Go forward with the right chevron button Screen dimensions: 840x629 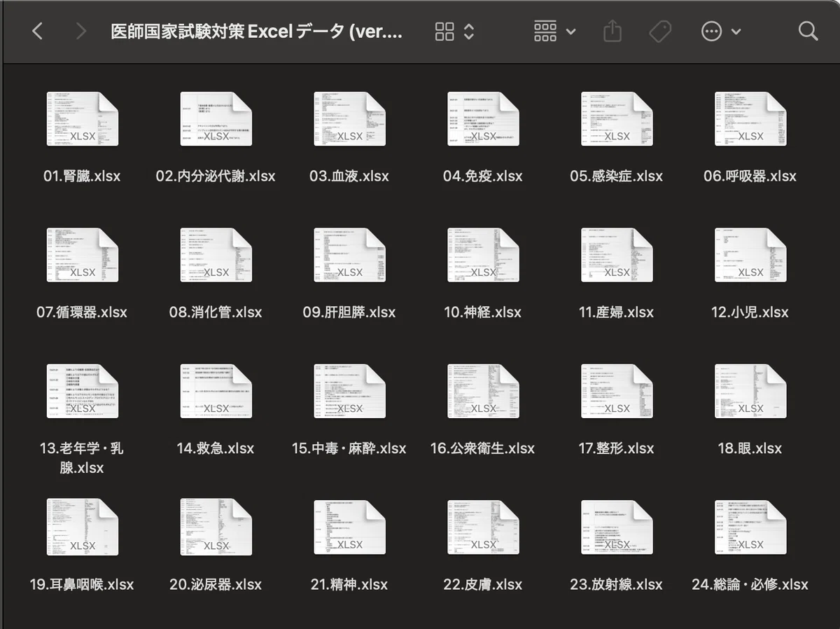(x=81, y=31)
